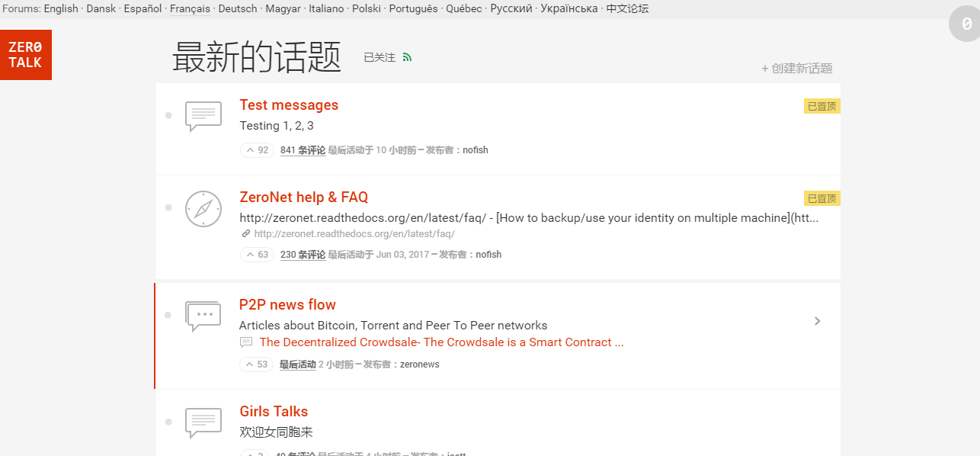Switch to the Magyar forum
Viewport: 980px width, 456px height.
tap(283, 9)
